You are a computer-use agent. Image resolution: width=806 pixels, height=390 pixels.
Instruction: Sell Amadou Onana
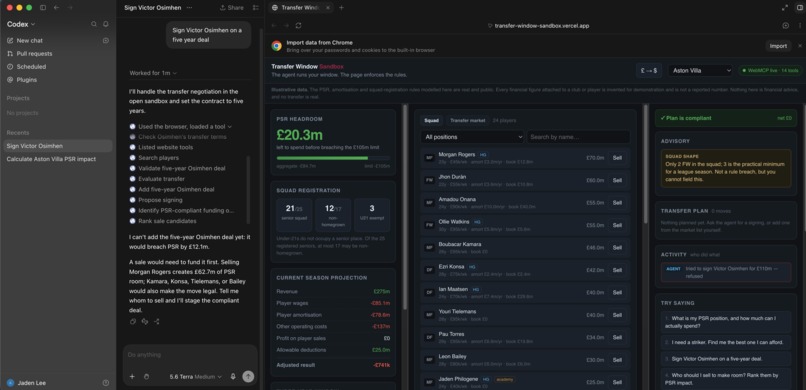point(617,202)
